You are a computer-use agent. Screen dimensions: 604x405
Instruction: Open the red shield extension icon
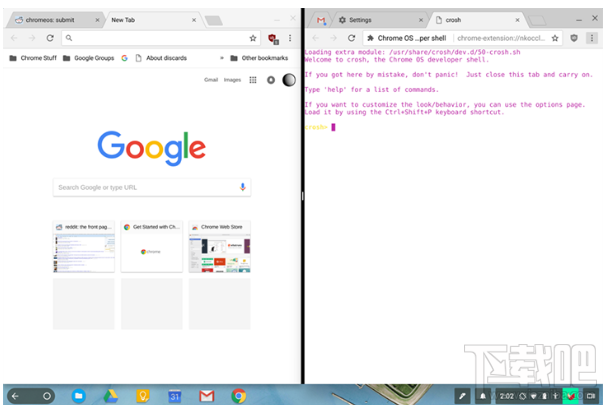point(273,38)
